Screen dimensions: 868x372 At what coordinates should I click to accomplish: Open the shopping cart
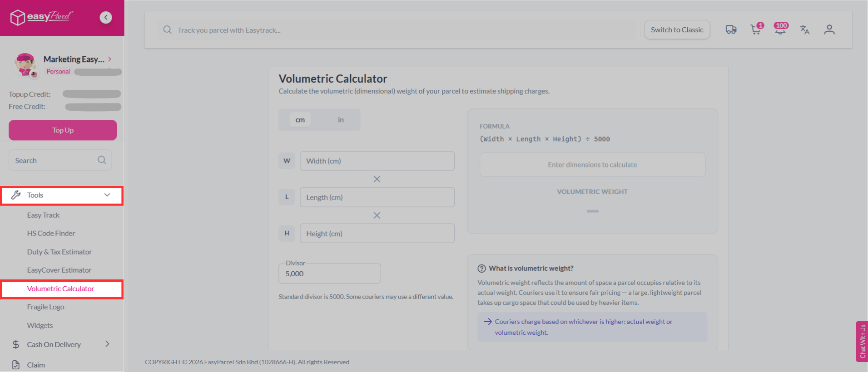point(756,29)
